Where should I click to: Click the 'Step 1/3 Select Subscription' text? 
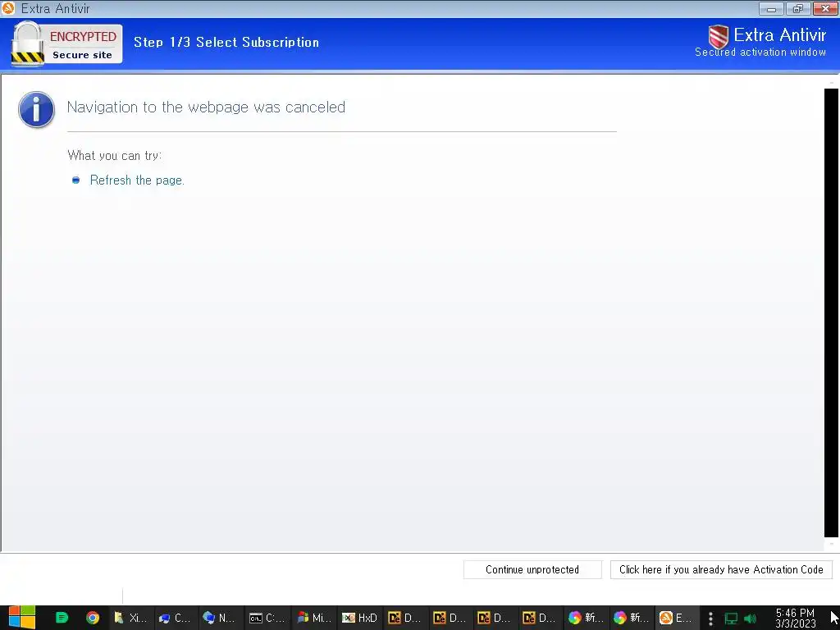[x=226, y=43]
